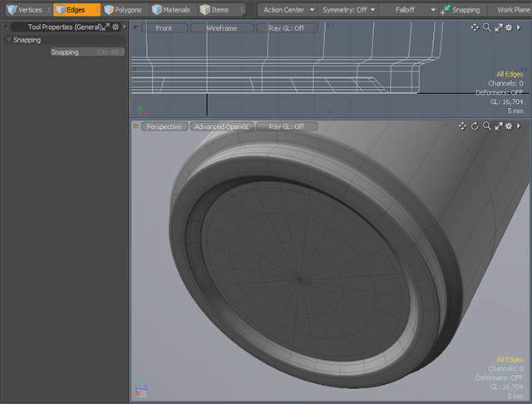Toggle Ray GL: Off in the Perspective viewport
This screenshot has height=404, width=532.
pos(287,126)
